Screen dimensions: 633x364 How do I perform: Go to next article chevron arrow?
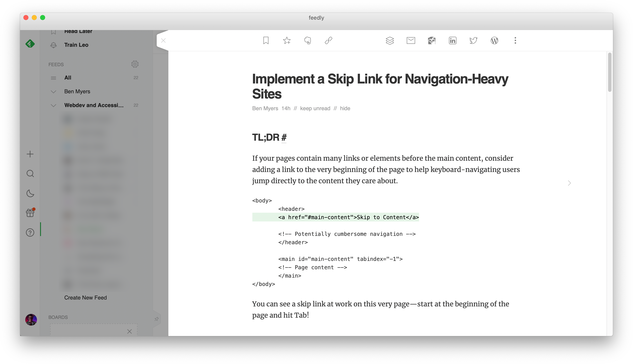pyautogui.click(x=569, y=183)
